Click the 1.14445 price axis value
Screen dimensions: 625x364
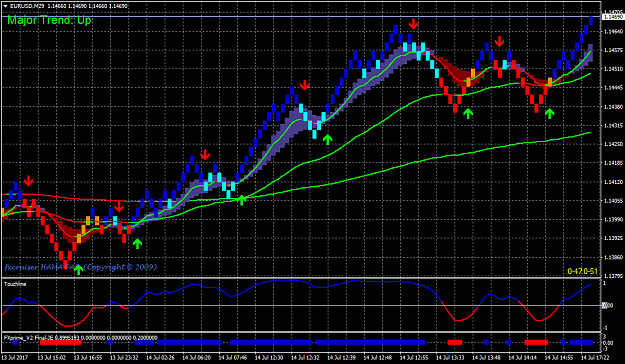click(x=614, y=88)
